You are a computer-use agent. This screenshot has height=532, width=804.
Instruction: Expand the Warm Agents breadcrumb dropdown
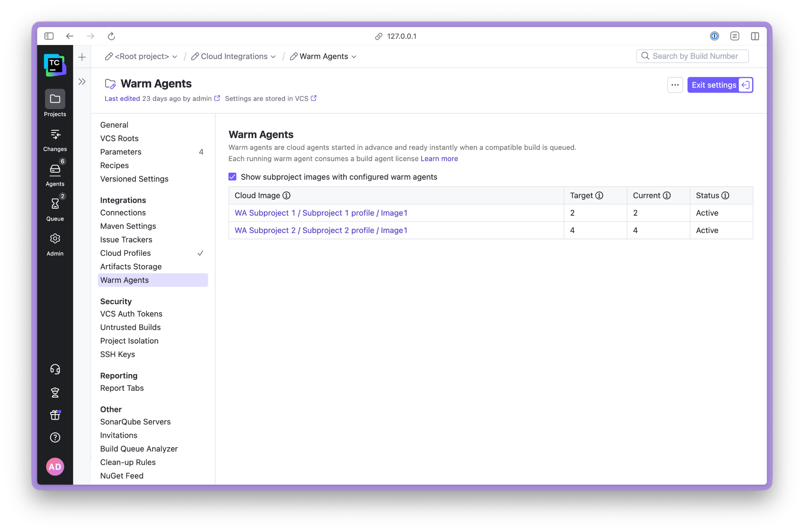click(354, 56)
